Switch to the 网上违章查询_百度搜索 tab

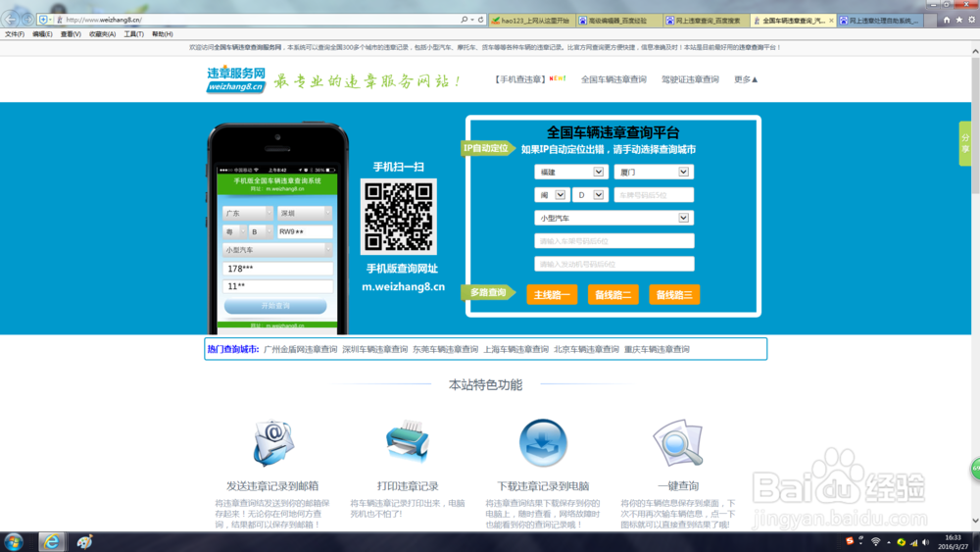(707, 21)
